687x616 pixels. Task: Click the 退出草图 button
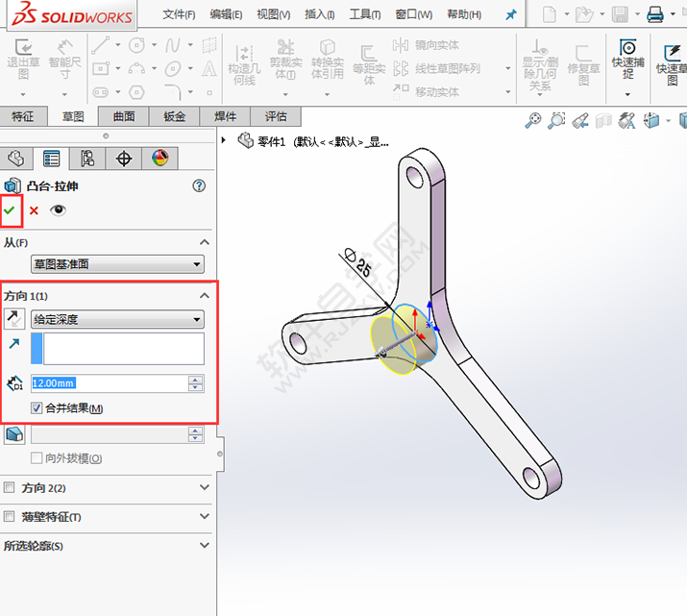point(23,60)
